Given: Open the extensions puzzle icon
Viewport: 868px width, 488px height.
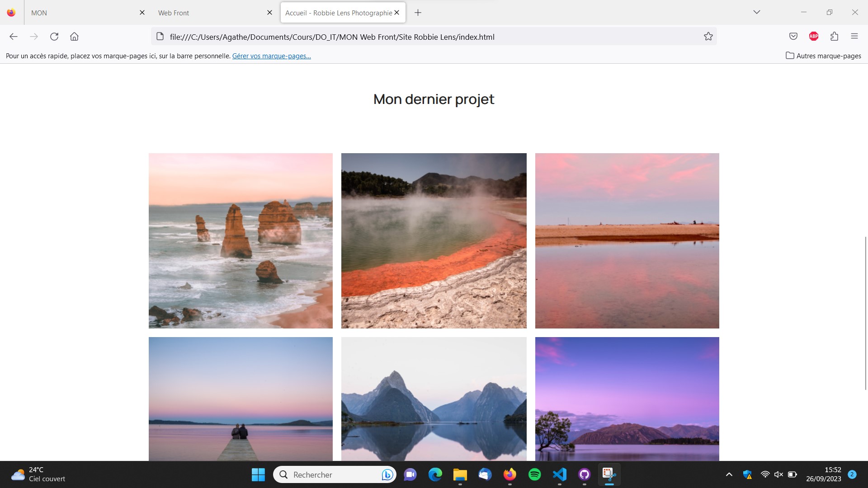Looking at the screenshot, I should (x=834, y=37).
